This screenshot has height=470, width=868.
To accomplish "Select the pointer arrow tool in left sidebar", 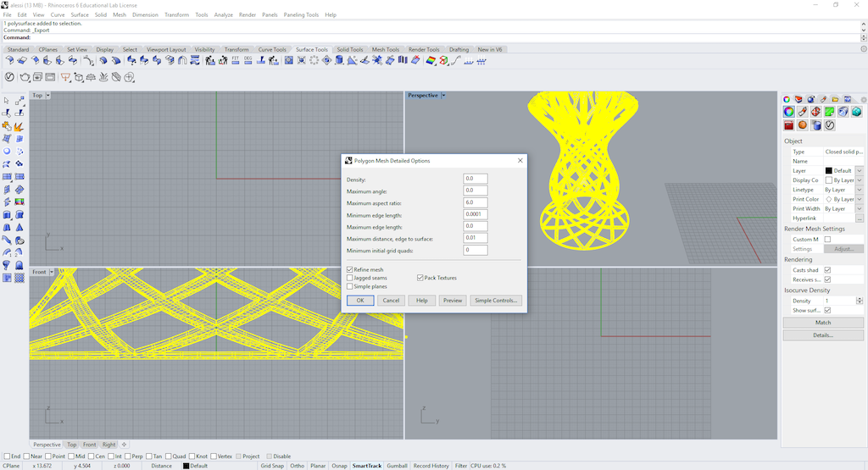I will tap(7, 101).
